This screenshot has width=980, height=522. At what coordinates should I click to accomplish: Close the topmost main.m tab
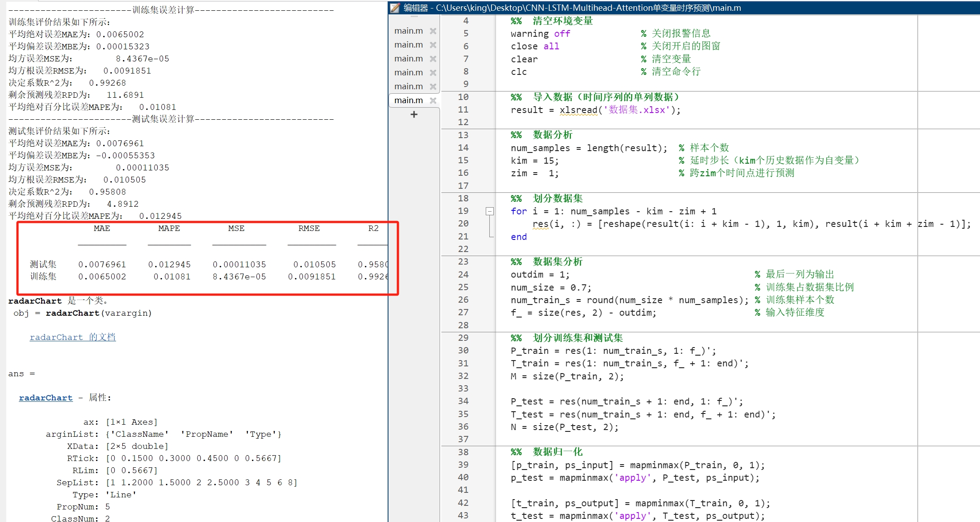pyautogui.click(x=433, y=31)
